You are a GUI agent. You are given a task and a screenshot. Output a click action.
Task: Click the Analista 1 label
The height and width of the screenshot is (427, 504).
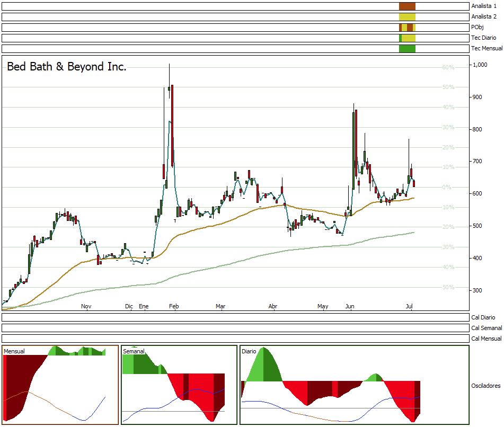click(484, 6)
